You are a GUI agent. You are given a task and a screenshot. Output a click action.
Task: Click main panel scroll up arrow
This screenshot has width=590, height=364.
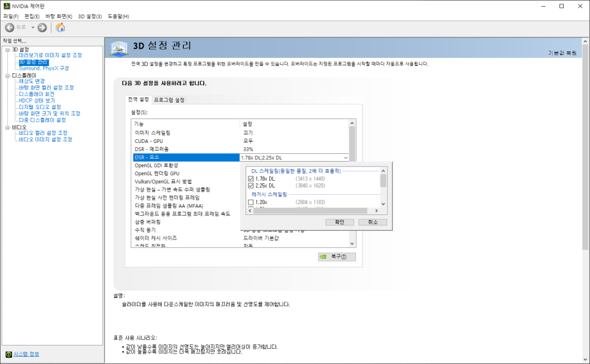[586, 41]
